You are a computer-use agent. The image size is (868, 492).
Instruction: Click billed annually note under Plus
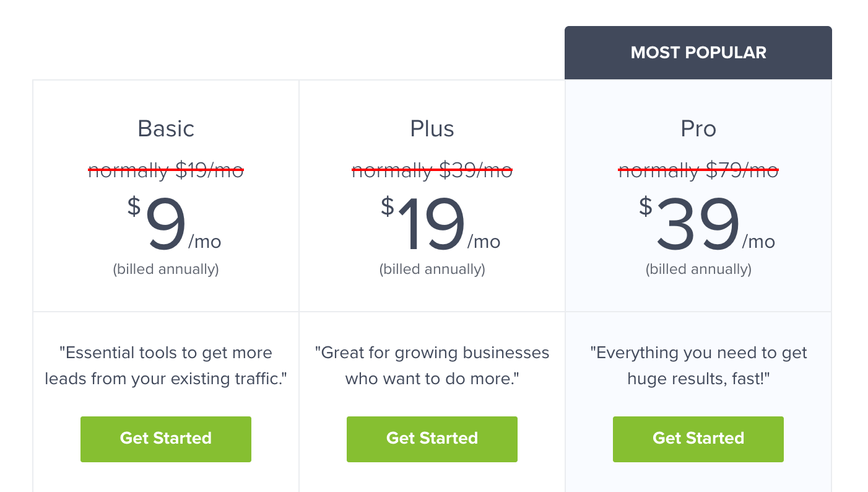pyautogui.click(x=432, y=269)
